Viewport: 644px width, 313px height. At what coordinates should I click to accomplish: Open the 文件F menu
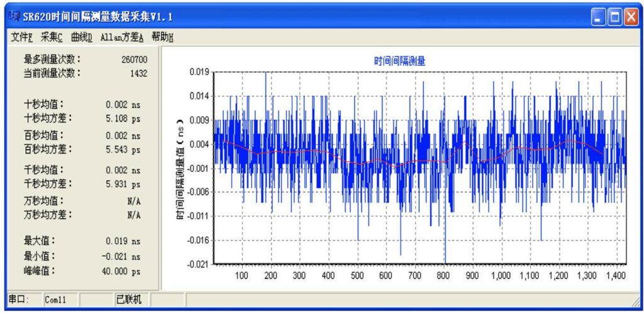(x=22, y=38)
